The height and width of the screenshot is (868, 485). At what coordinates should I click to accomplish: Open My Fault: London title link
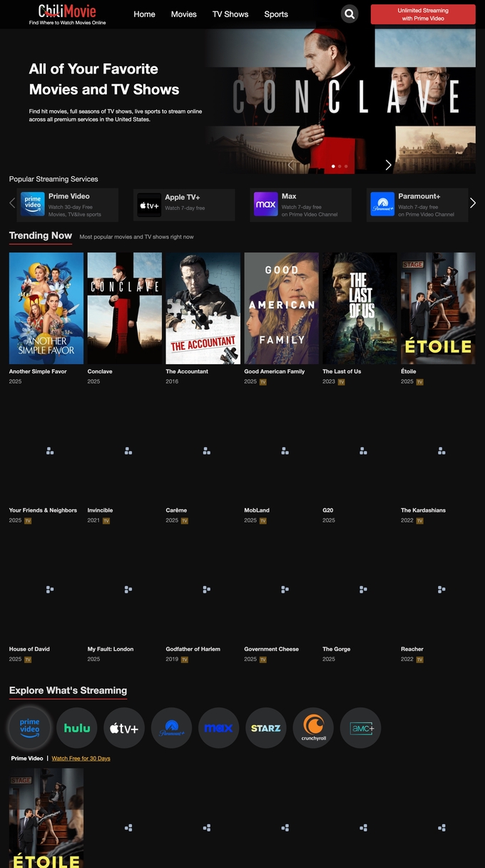111,649
